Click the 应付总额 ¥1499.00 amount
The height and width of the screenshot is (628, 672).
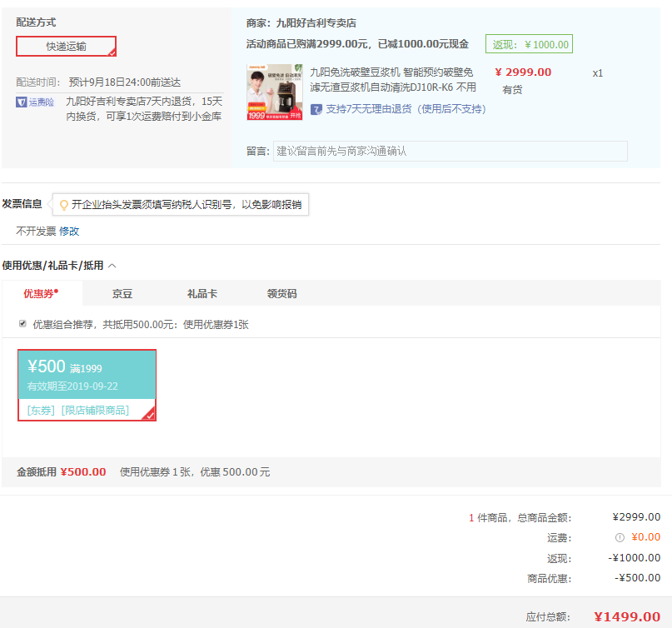[627, 616]
